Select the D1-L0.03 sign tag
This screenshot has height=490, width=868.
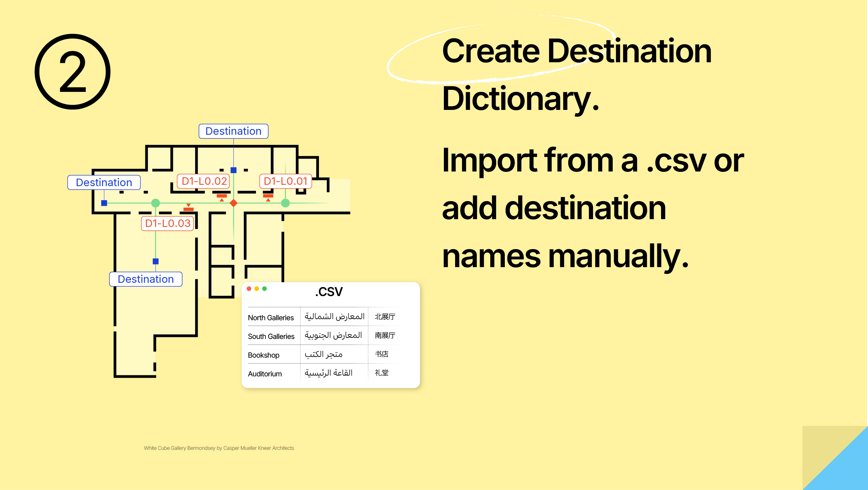tap(167, 223)
